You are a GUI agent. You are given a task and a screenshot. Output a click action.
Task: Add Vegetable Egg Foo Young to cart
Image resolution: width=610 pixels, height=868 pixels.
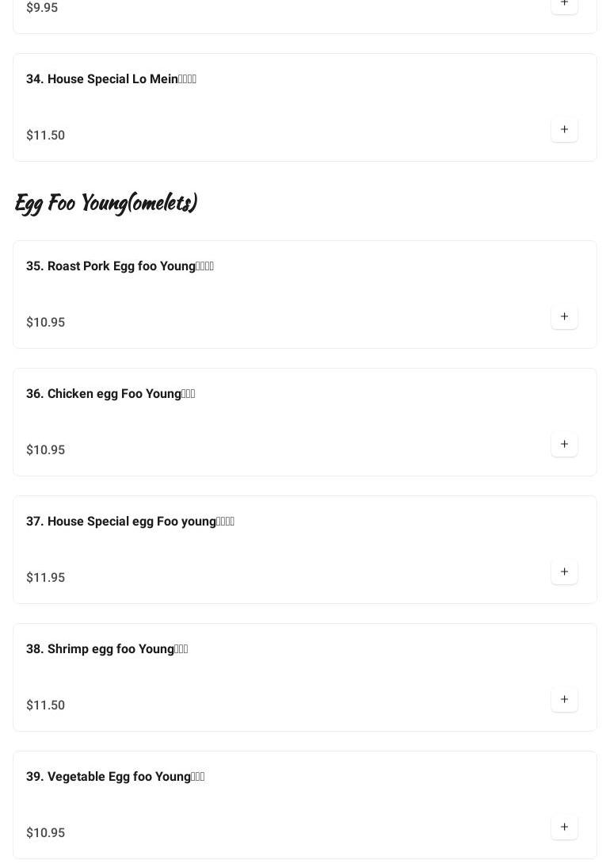coord(564,828)
